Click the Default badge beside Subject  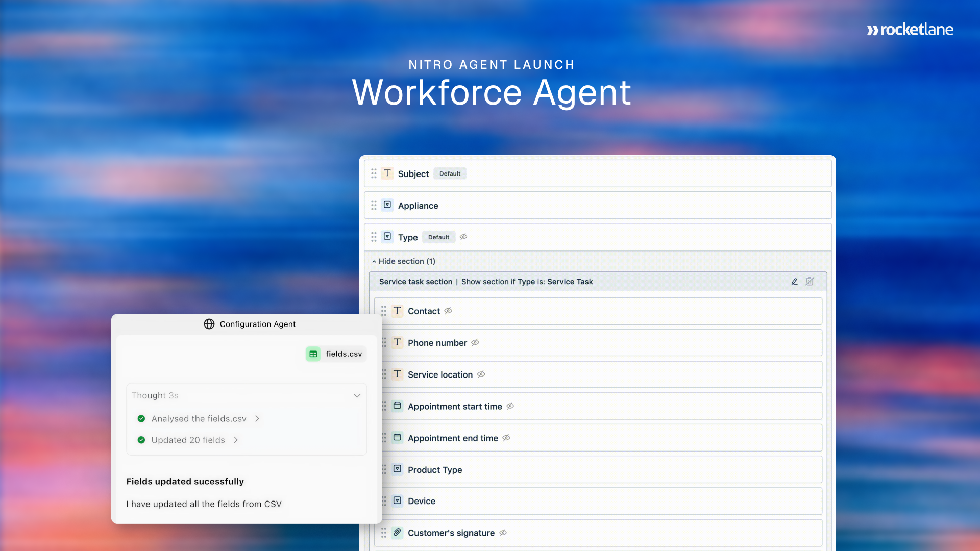coord(450,173)
